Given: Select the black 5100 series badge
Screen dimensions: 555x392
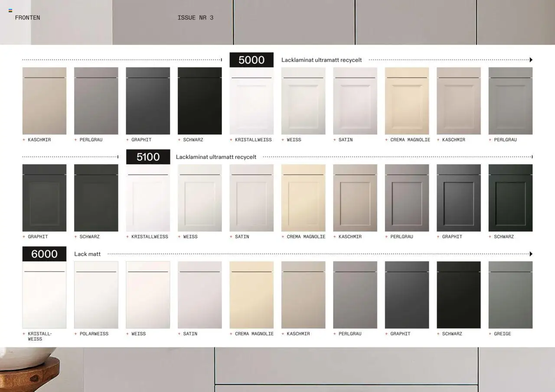Looking at the screenshot, I should pos(148,157).
